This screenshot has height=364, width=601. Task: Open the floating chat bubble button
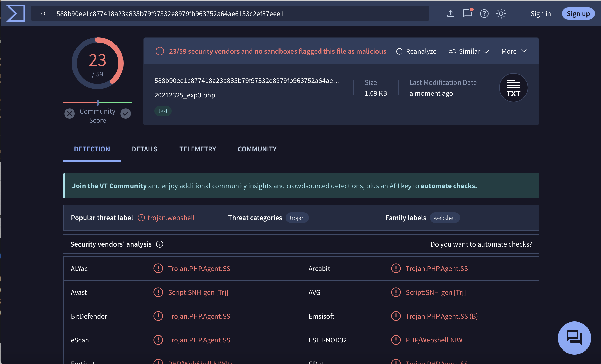(574, 338)
